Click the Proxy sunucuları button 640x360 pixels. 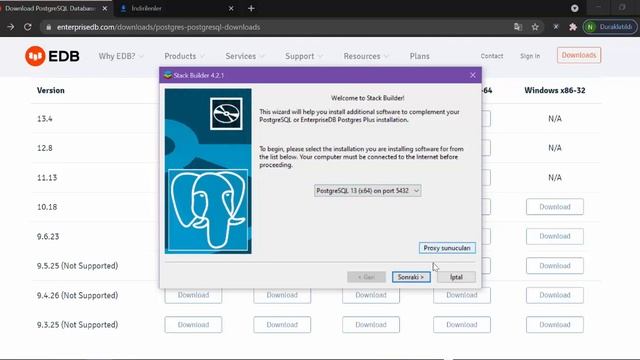tap(447, 248)
